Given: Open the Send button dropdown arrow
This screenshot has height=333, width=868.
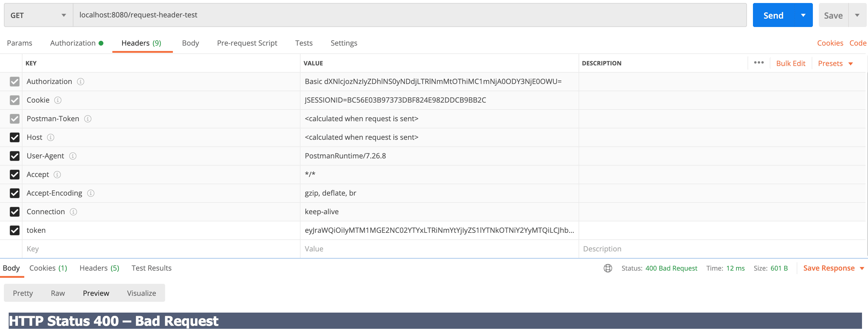Looking at the screenshot, I should [x=804, y=15].
